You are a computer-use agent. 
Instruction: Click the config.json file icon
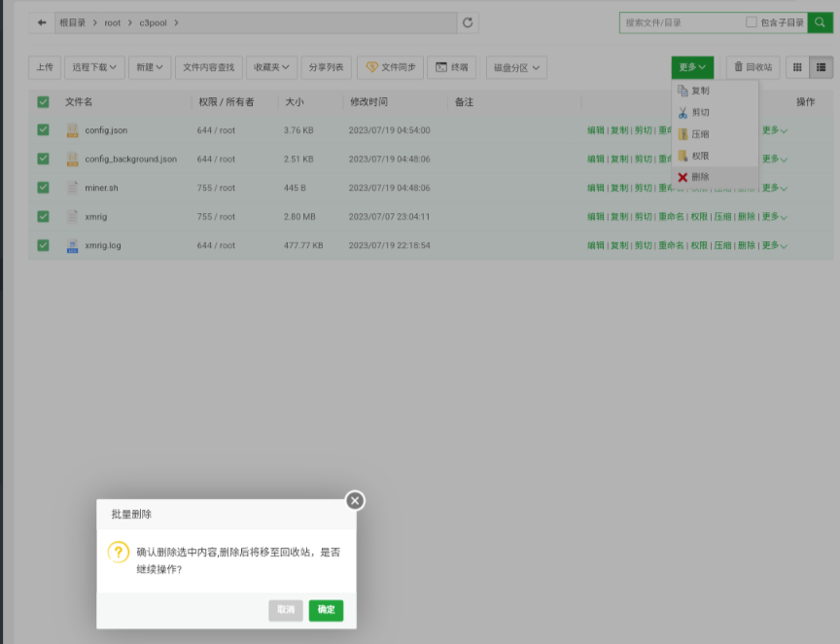click(72, 130)
